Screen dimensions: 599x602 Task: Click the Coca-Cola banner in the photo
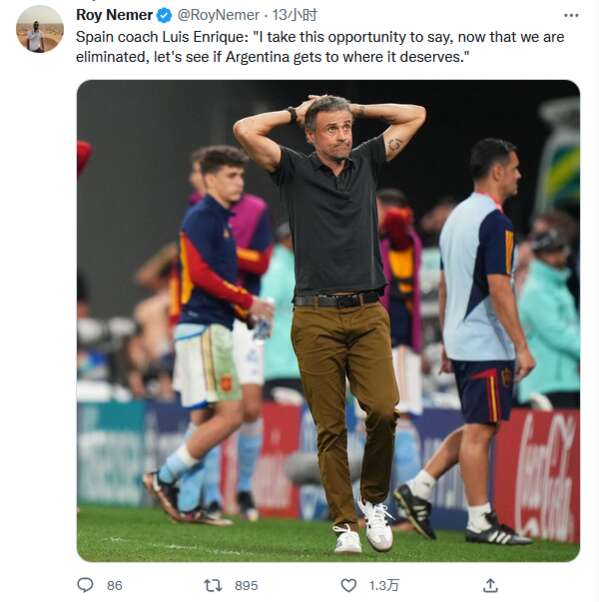pyautogui.click(x=537, y=476)
